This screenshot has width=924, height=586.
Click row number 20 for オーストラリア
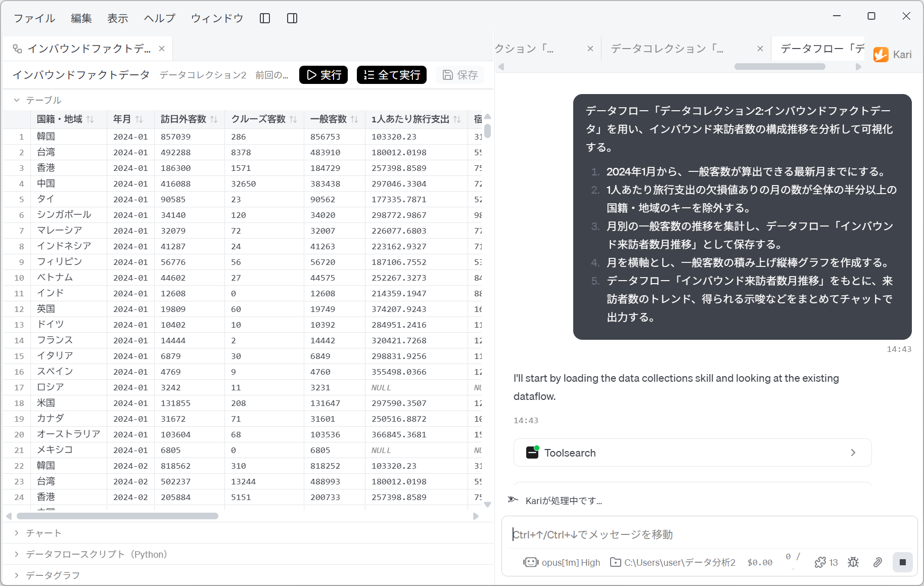pos(19,434)
